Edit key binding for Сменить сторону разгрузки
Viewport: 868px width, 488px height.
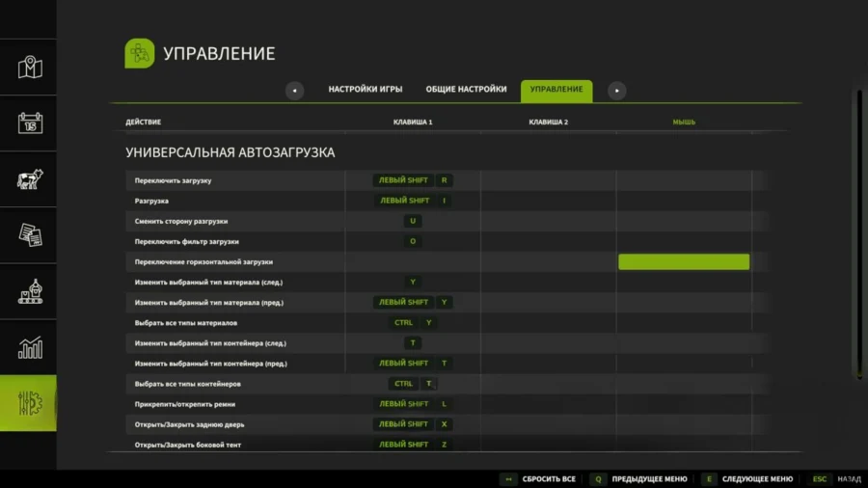click(x=413, y=221)
